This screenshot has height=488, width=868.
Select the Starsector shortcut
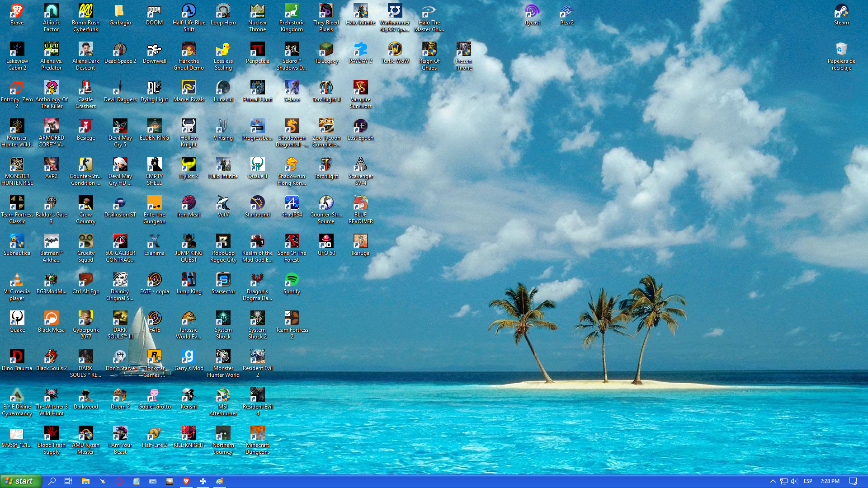point(223,283)
